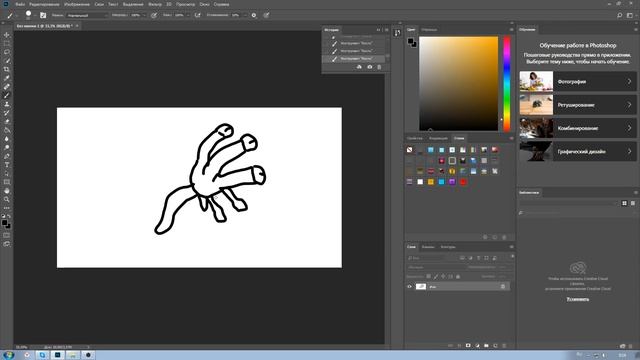Viewport: 640px width, 360px height.
Task: Delete layer with Layers panel trash icon
Action: [x=504, y=346]
